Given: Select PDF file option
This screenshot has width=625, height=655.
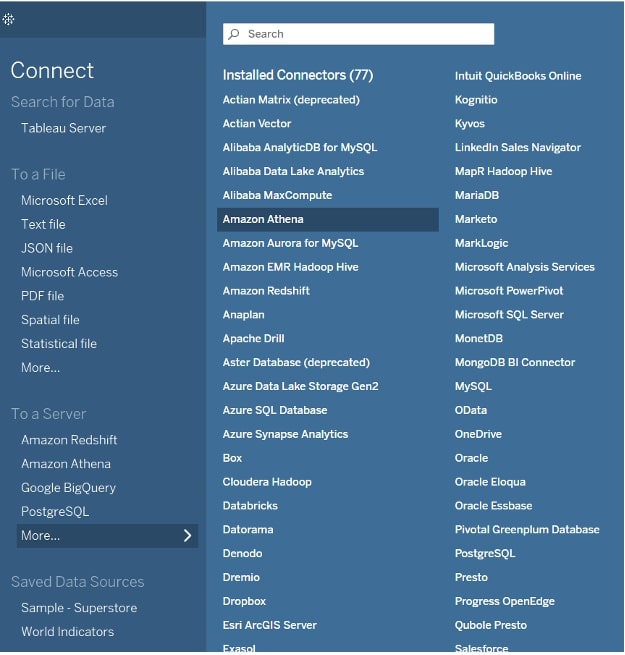Looking at the screenshot, I should coord(43,296).
